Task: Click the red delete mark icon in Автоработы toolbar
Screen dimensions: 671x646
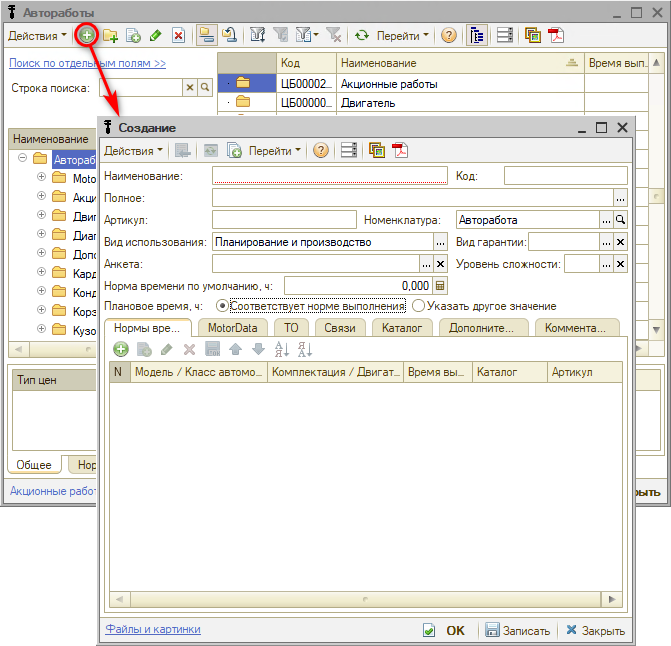Action: (178, 35)
